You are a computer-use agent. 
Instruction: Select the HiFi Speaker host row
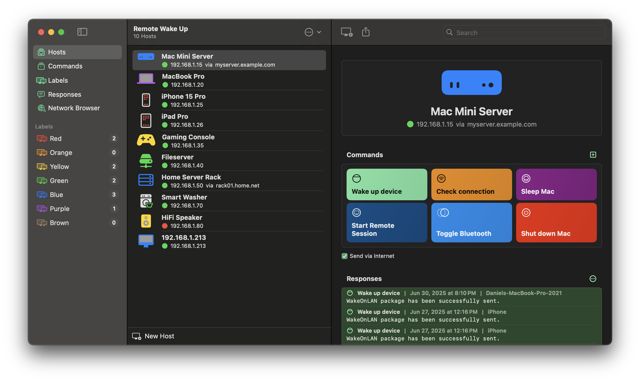coord(229,221)
